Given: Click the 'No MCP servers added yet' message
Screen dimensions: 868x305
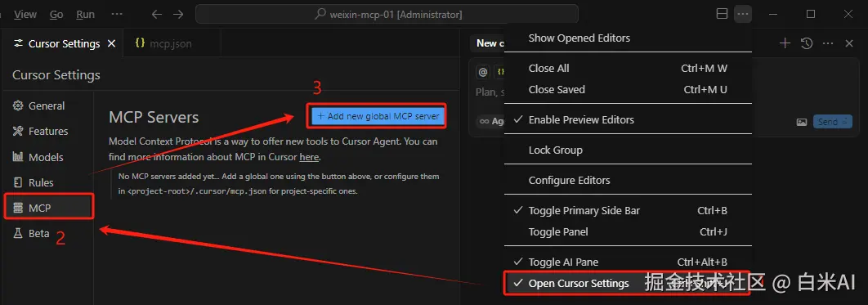Looking at the screenshot, I should tap(279, 184).
